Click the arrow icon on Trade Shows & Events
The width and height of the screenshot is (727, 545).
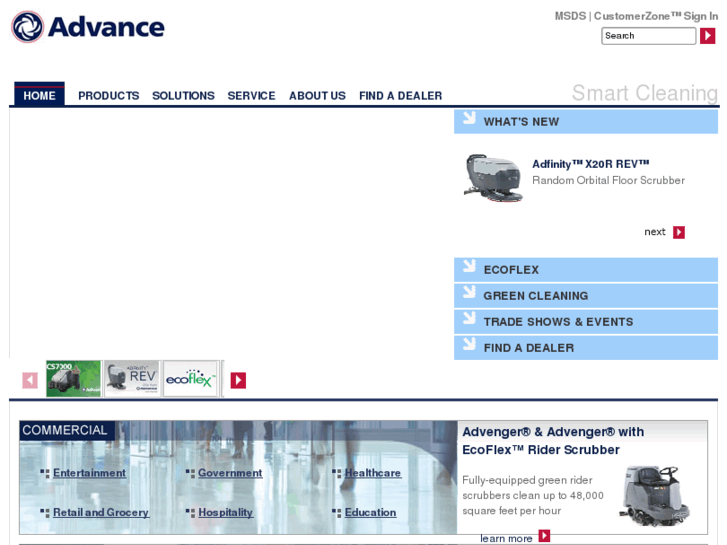tap(469, 318)
